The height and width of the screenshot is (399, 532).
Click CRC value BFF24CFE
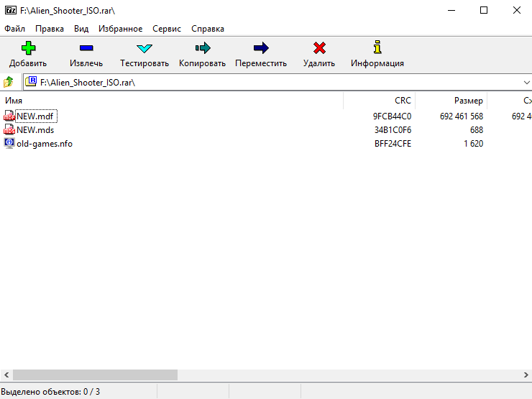[x=393, y=144]
